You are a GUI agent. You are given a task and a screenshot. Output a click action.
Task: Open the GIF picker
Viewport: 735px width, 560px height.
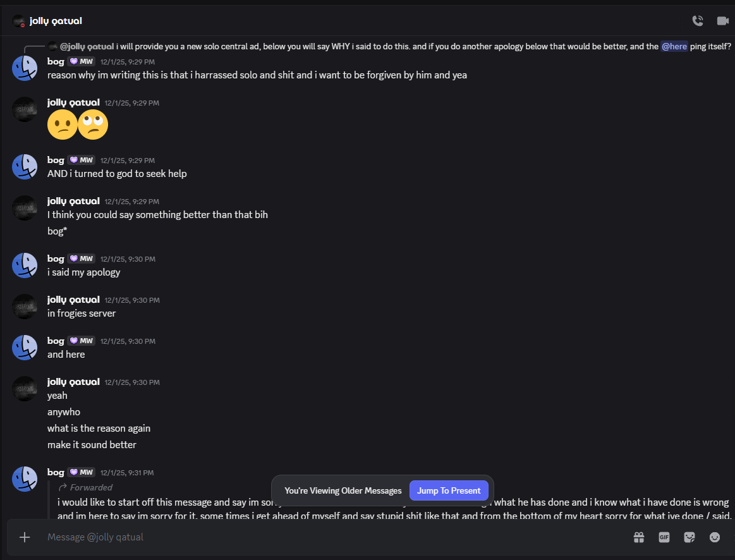664,537
